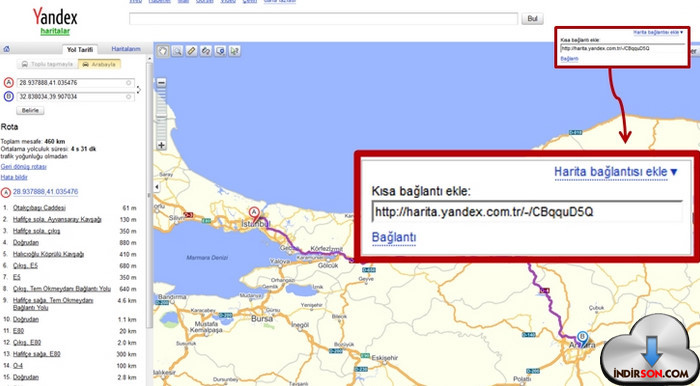Click the short link URL field

tap(527, 212)
